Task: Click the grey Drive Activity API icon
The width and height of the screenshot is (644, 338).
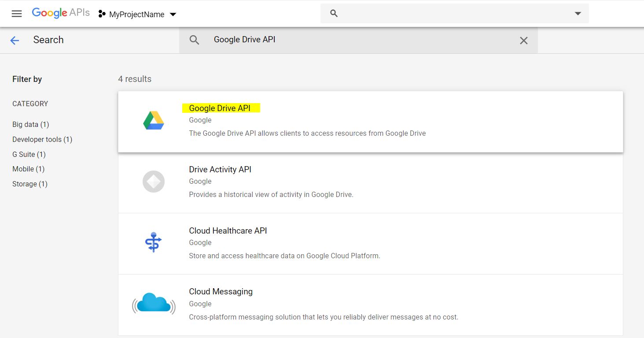Action: [x=154, y=182]
